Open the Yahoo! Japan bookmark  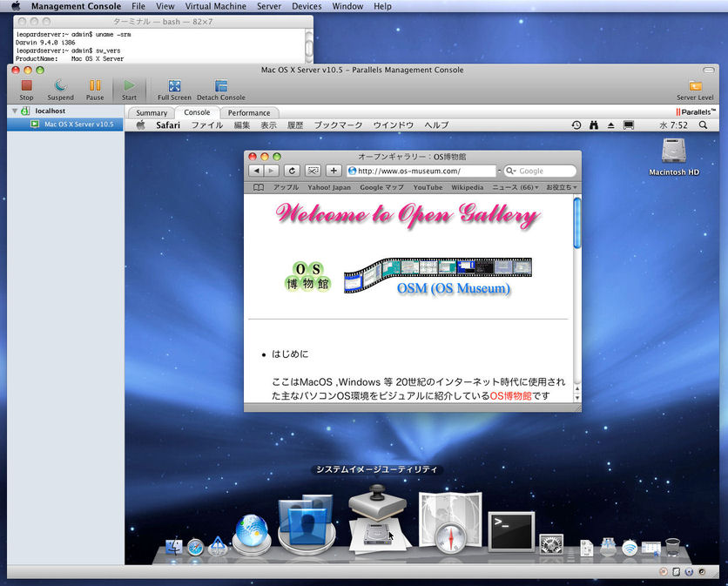pos(329,187)
